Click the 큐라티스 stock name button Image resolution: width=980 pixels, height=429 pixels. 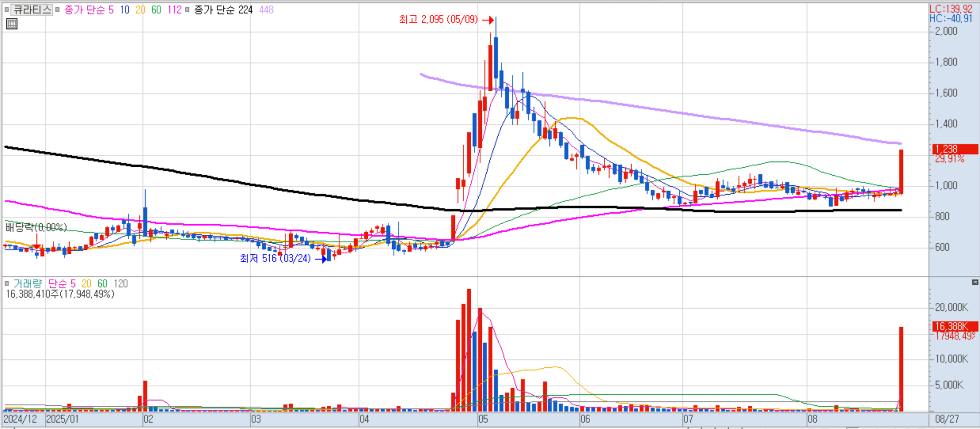(32, 9)
